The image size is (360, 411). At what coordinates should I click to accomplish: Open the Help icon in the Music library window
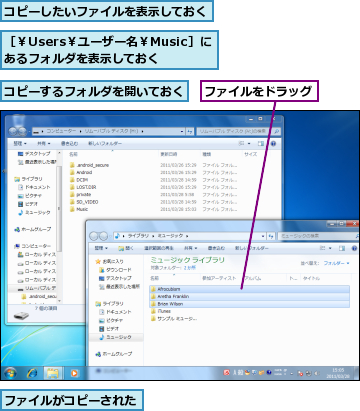[354, 248]
